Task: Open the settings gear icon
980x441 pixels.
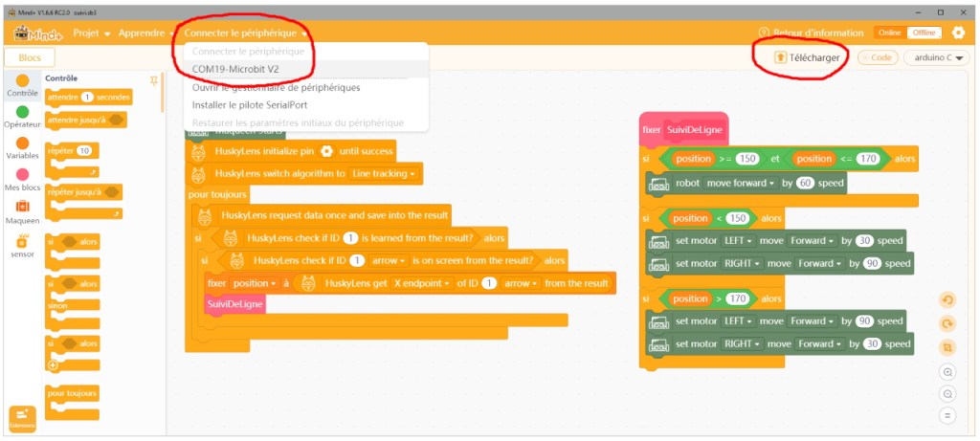Action: (957, 33)
